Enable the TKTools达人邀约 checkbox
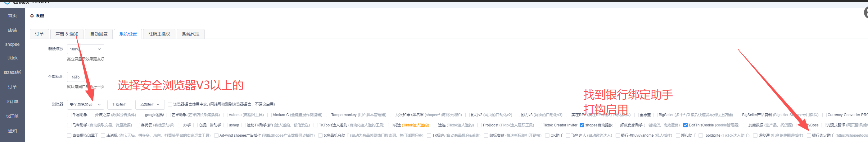 (x=316, y=125)
